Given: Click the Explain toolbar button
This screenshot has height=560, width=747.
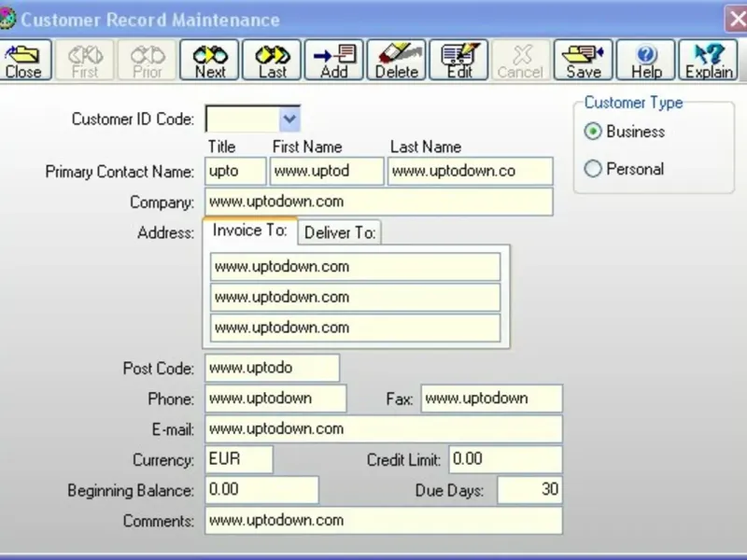Looking at the screenshot, I should click(x=709, y=61).
